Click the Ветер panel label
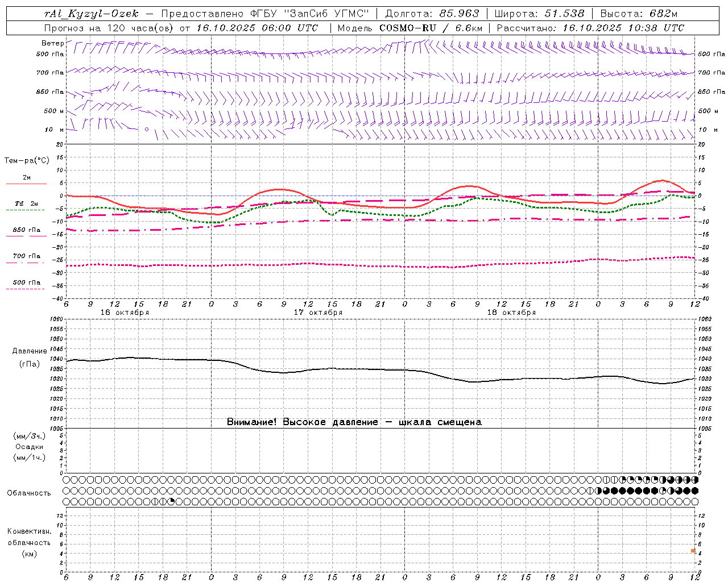This screenshot has height=582, width=728. point(52,43)
